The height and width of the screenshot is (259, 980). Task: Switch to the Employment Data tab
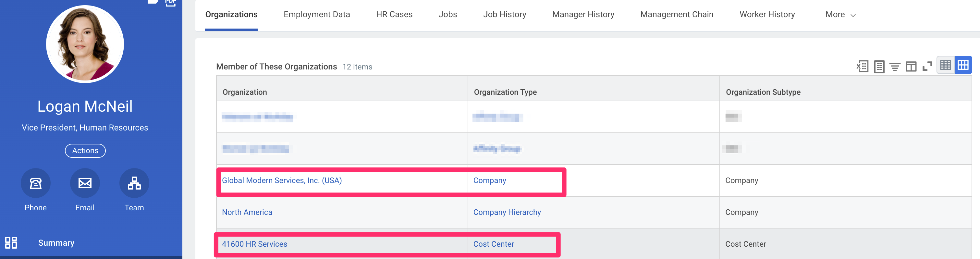(x=317, y=15)
